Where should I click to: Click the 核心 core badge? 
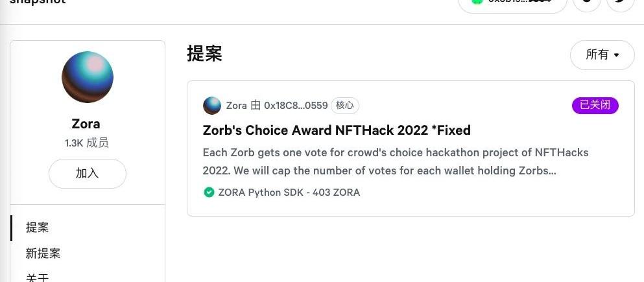tap(344, 106)
